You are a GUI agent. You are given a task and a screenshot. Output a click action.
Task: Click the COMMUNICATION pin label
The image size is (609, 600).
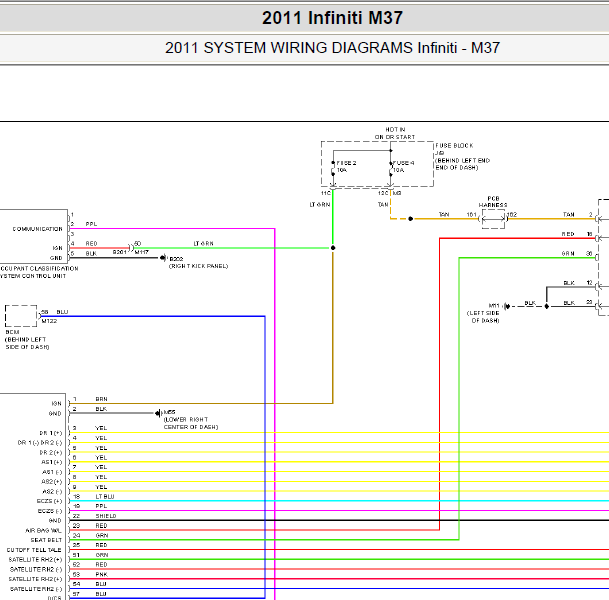38,229
